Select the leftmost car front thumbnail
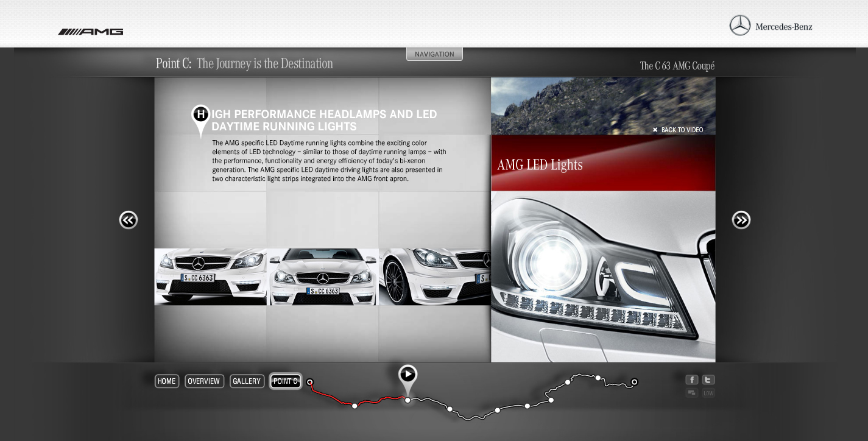 [210, 277]
